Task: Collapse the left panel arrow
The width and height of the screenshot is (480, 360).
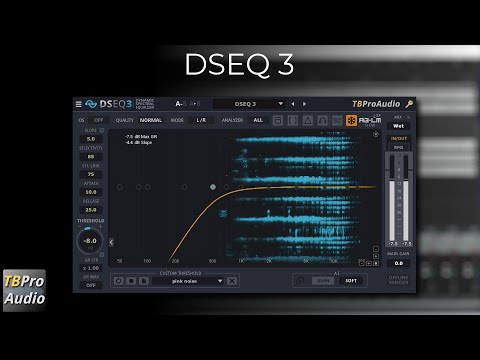Action: [x=111, y=242]
